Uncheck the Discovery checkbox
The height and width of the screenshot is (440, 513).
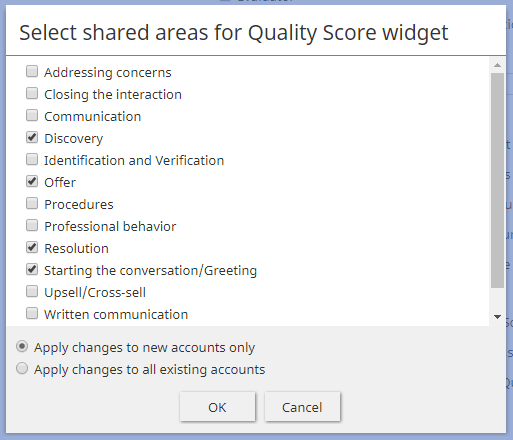click(32, 137)
